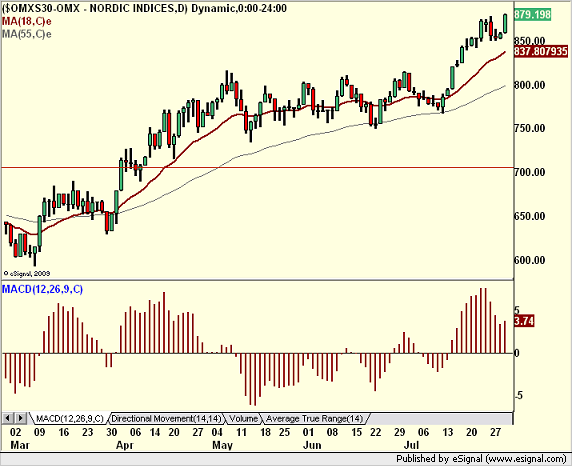Click the Jun month label on time axis
Screen dimensions: 572x466
(312, 445)
